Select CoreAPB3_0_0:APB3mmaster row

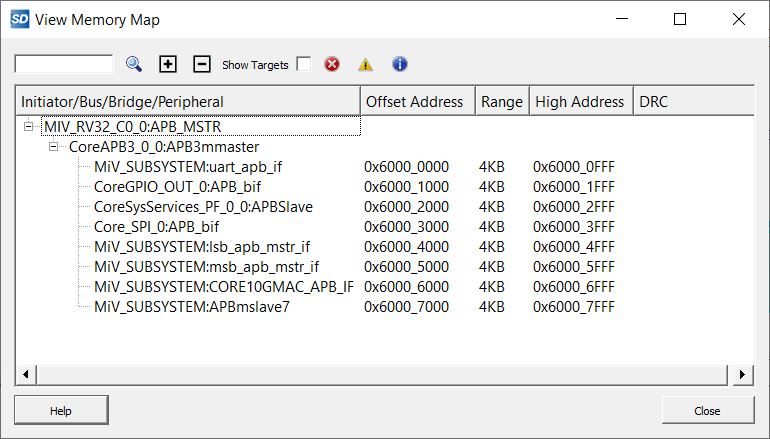tap(164, 147)
